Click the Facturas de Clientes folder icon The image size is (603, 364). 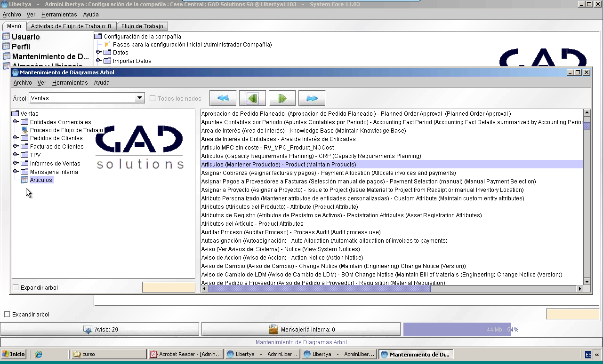24,147
